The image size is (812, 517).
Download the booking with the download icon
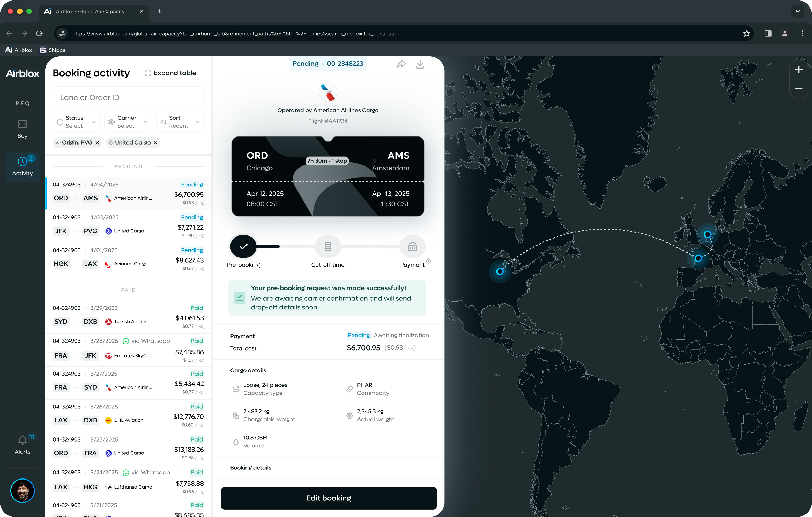coord(420,64)
